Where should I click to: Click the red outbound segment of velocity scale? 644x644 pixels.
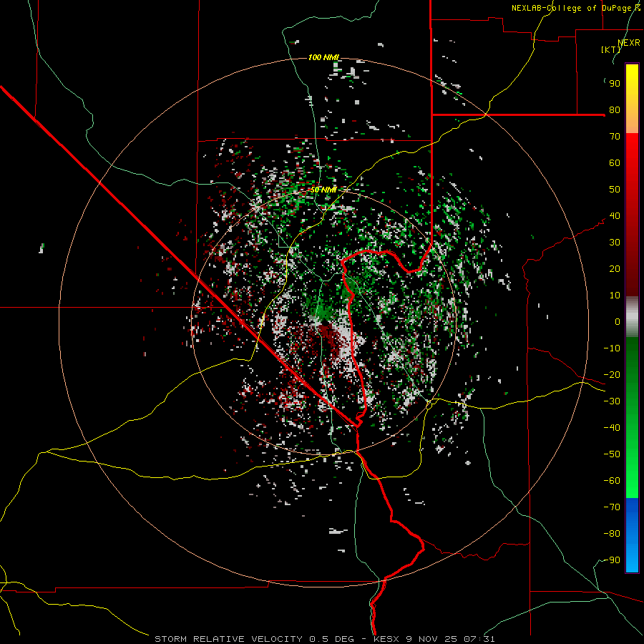[x=632, y=215]
